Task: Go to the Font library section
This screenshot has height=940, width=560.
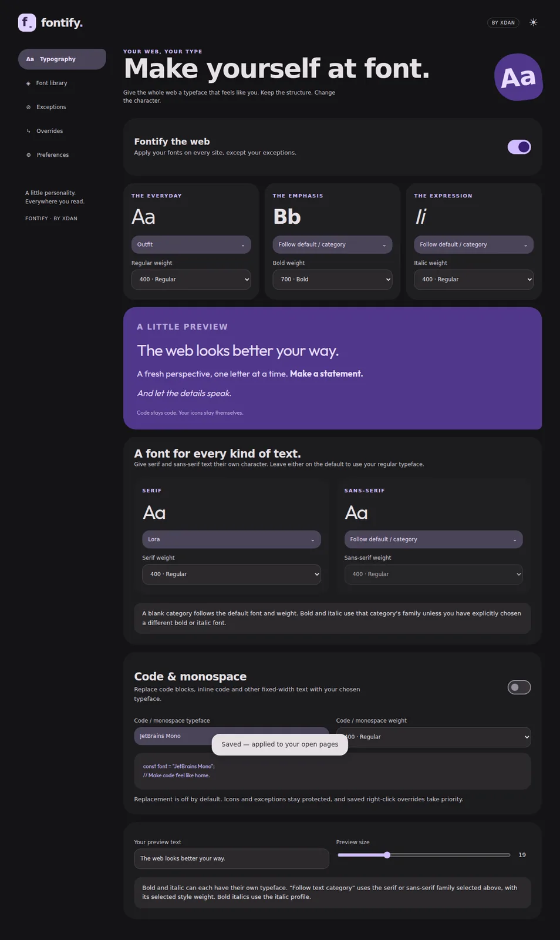Action: [x=62, y=83]
